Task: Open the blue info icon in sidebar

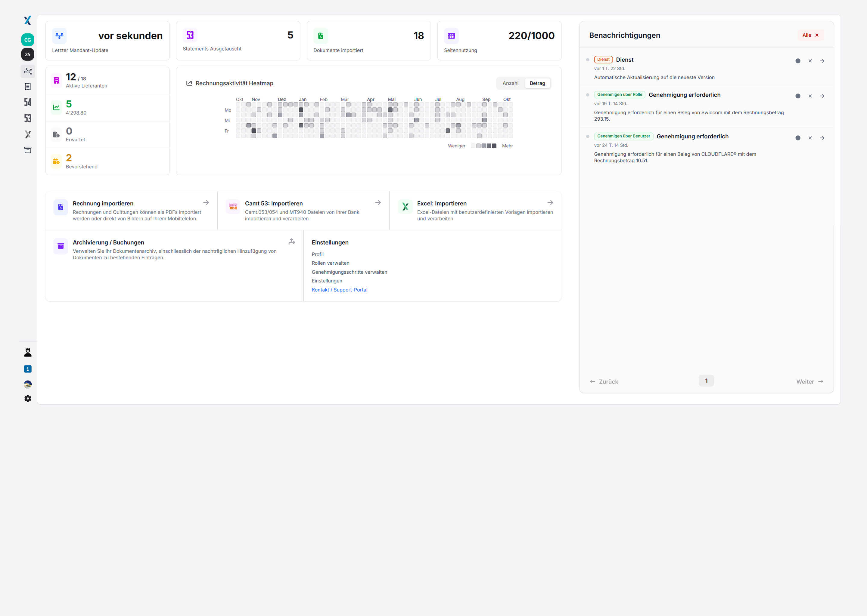Action: point(28,369)
